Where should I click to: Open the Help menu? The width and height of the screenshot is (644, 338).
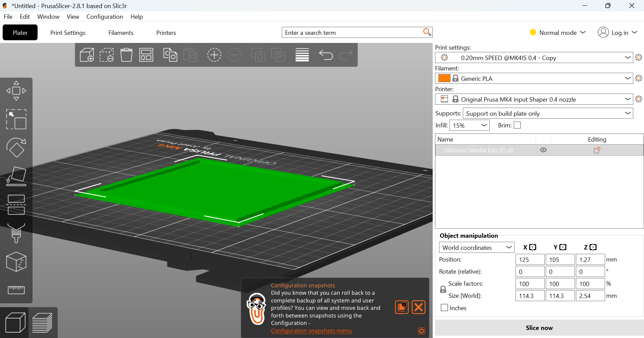coord(137,16)
